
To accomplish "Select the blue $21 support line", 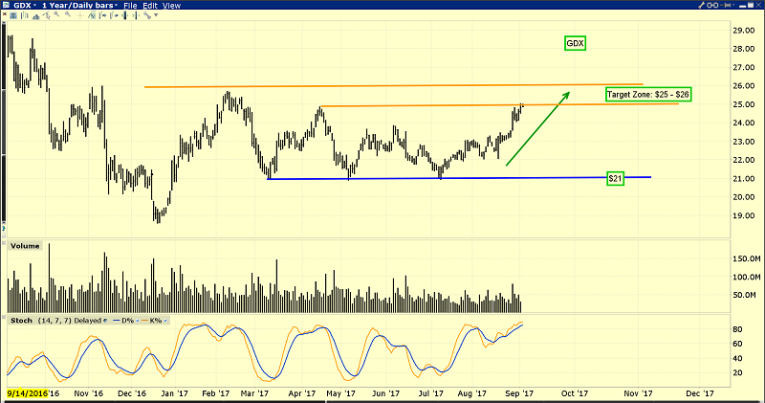I will coord(450,178).
